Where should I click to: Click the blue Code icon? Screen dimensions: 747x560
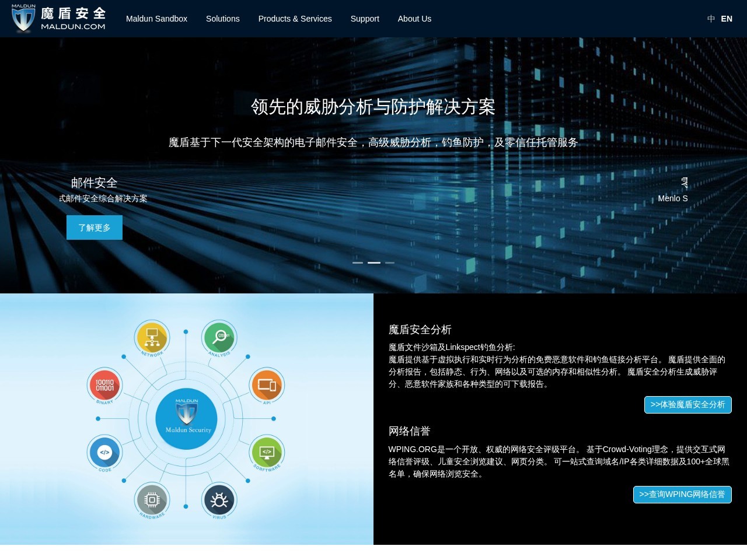105,452
